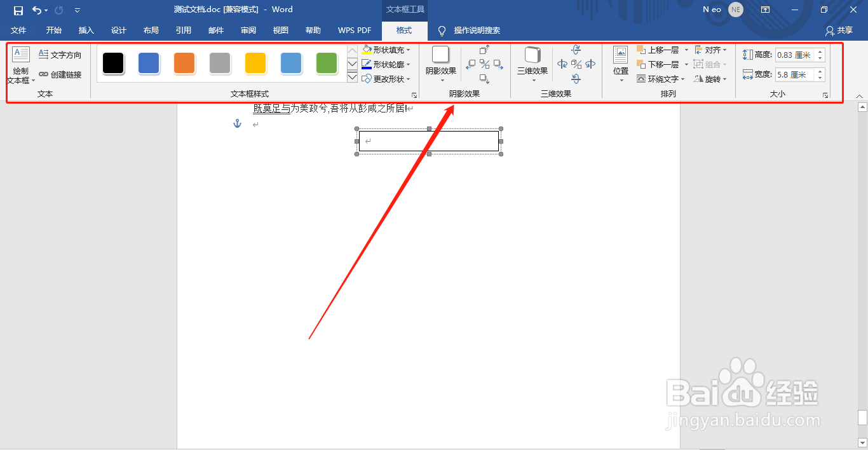
Task: Open the 文本框样式 dialog launcher
Action: (x=414, y=95)
